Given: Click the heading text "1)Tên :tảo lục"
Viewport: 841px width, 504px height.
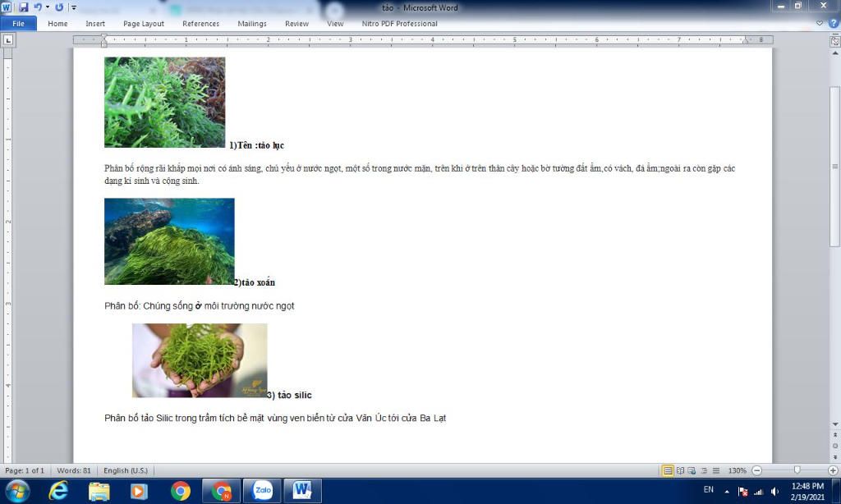Looking at the screenshot, I should 256,145.
